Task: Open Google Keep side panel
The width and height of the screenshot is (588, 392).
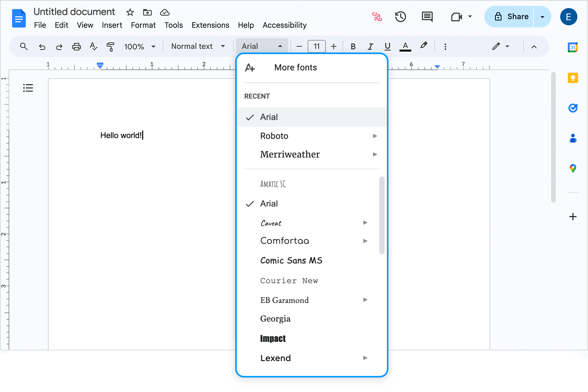Action: 573,78
